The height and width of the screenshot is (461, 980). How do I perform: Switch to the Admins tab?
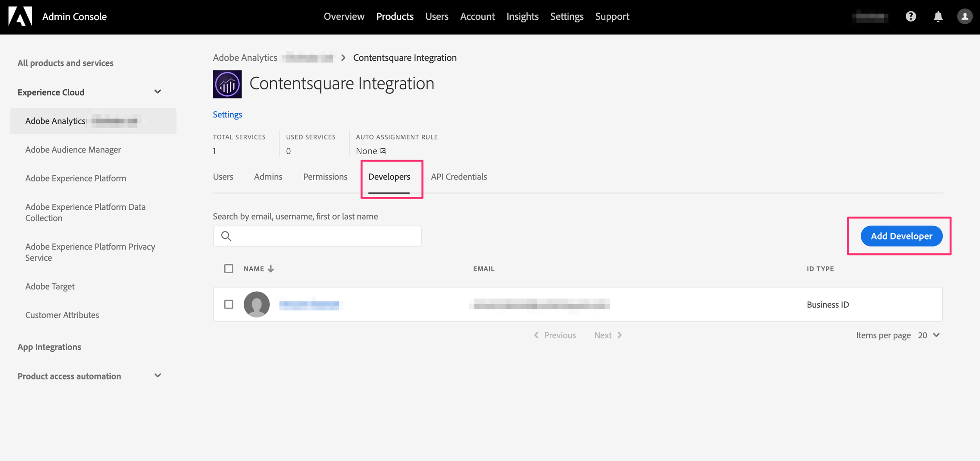[268, 177]
